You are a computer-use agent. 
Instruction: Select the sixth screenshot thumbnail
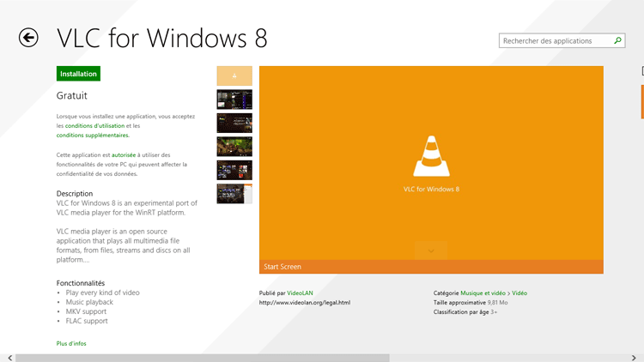coord(234,193)
